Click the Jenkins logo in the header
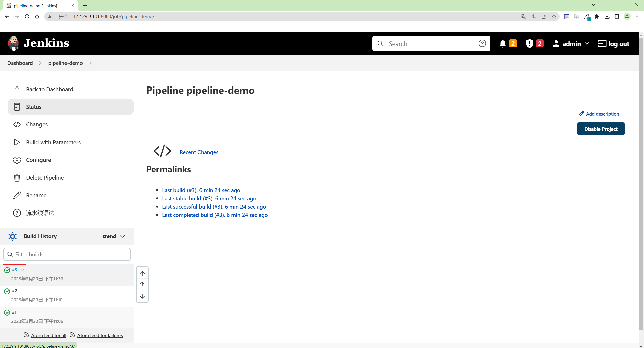The width and height of the screenshot is (644, 348). click(38, 43)
